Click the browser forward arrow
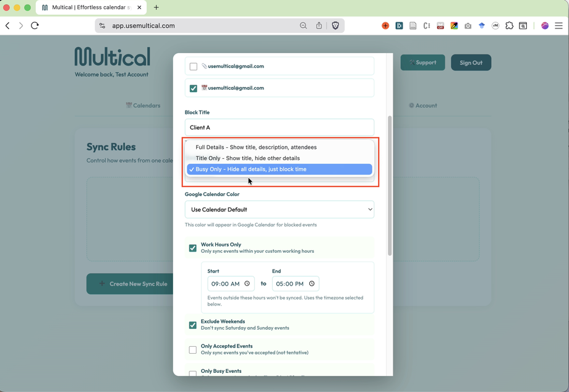The image size is (569, 392). pos(21,26)
